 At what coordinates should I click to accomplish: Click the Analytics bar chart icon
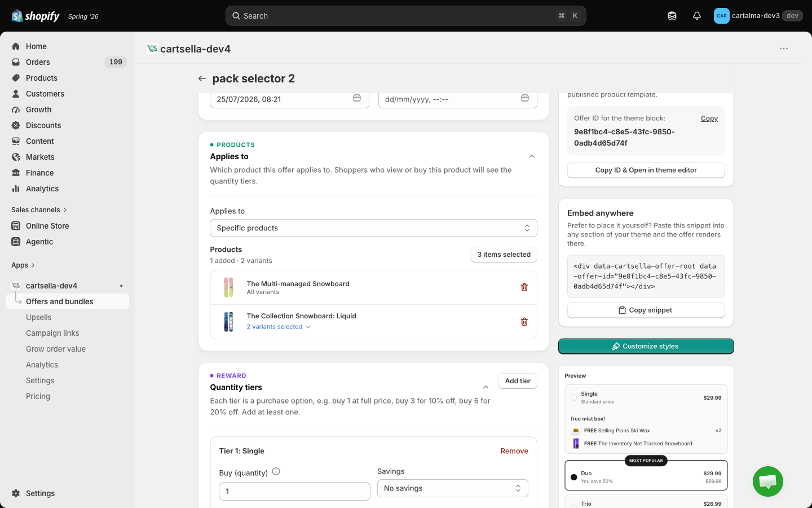click(16, 189)
